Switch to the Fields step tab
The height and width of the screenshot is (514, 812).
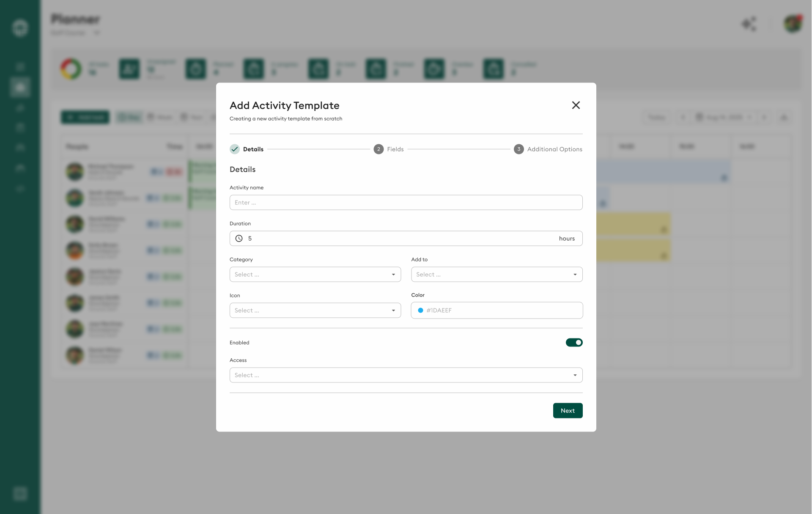(x=395, y=149)
